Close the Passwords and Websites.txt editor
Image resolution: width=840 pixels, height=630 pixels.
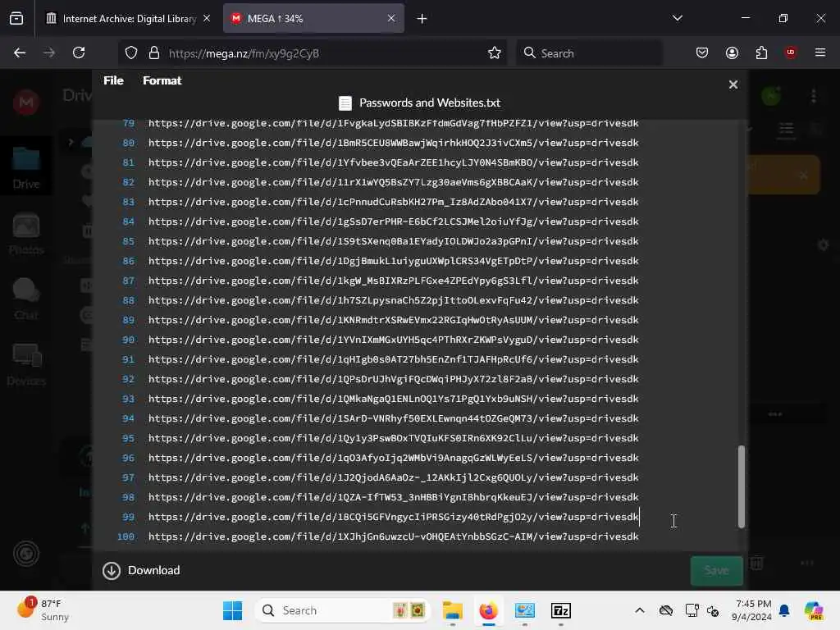733,84
